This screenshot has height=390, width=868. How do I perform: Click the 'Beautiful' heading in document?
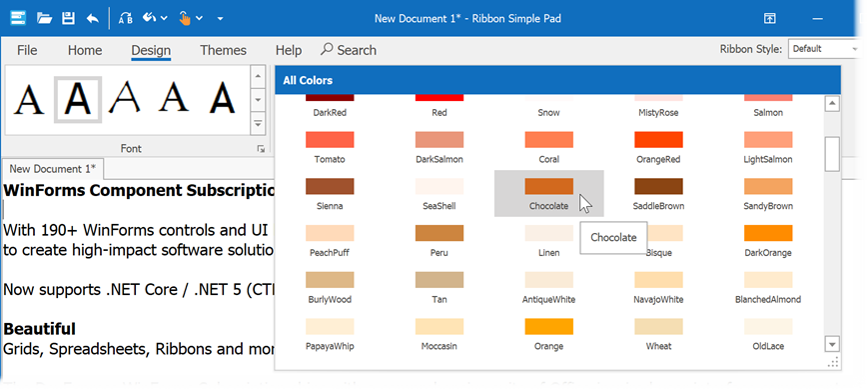[x=39, y=329]
